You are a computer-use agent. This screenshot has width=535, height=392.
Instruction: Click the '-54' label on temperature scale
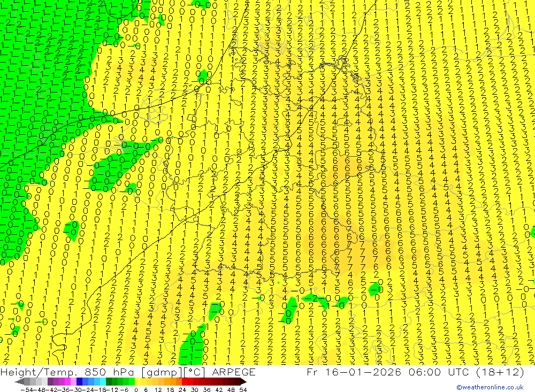(x=27, y=390)
